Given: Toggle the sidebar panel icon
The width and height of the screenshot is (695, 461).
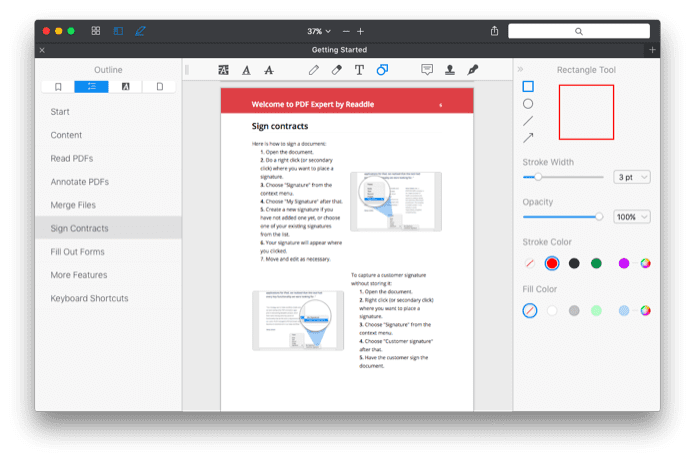Looking at the screenshot, I should [x=118, y=31].
